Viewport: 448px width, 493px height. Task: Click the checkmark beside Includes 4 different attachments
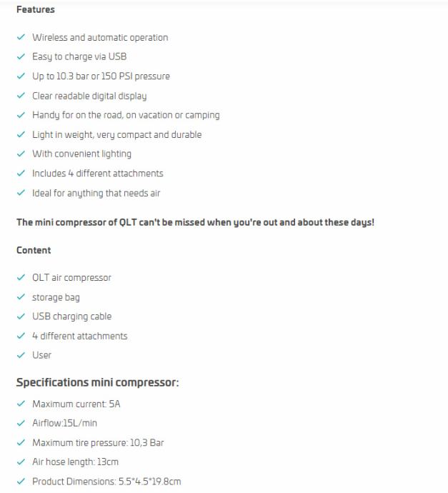click(x=21, y=173)
